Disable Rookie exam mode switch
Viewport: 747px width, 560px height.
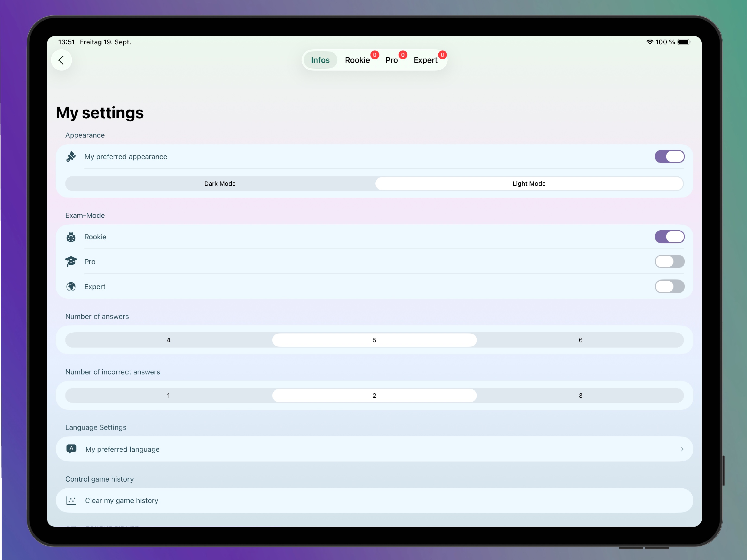click(x=669, y=237)
